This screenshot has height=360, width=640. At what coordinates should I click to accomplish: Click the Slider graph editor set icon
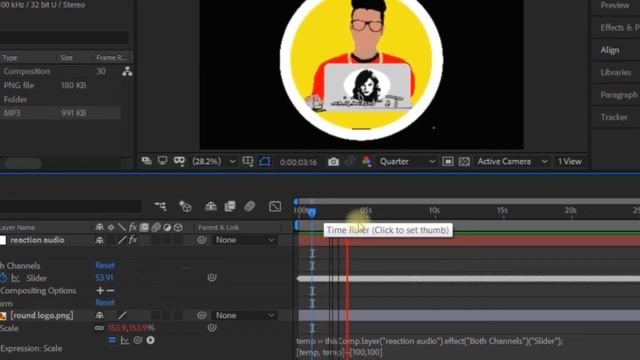[16, 278]
